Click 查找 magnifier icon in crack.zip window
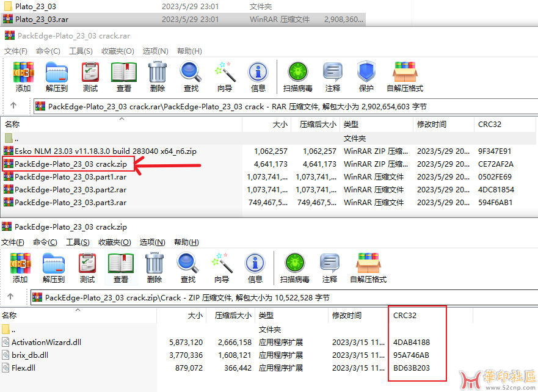This screenshot has height=392, width=538. pyautogui.click(x=187, y=263)
